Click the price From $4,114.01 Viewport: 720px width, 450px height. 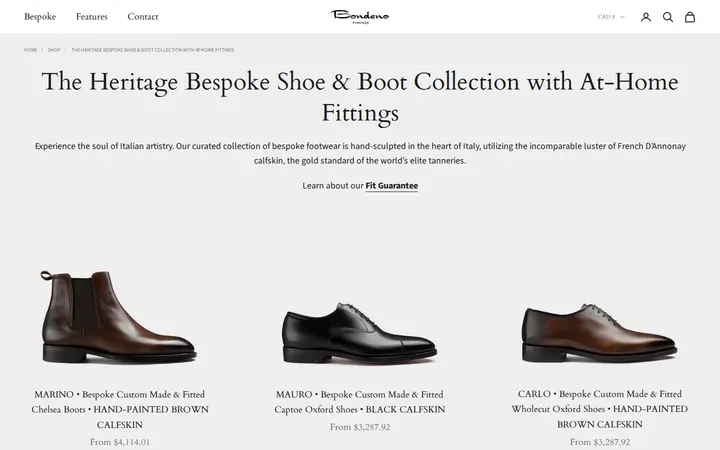[x=120, y=442]
